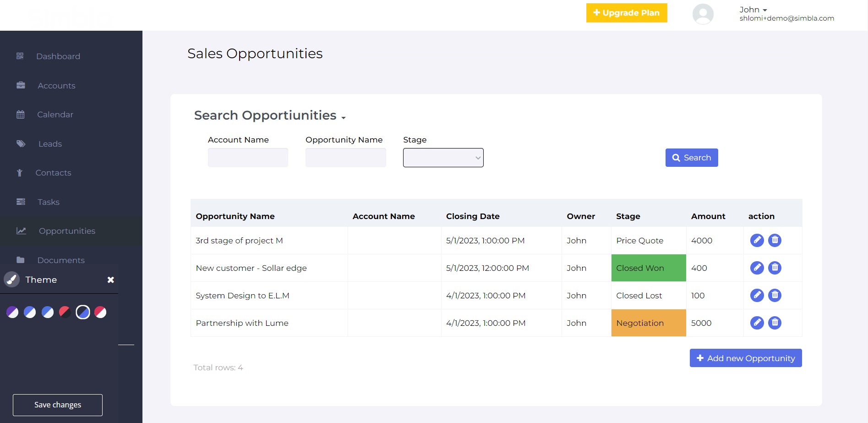Click the Theme paintbrush icon

coord(11,279)
